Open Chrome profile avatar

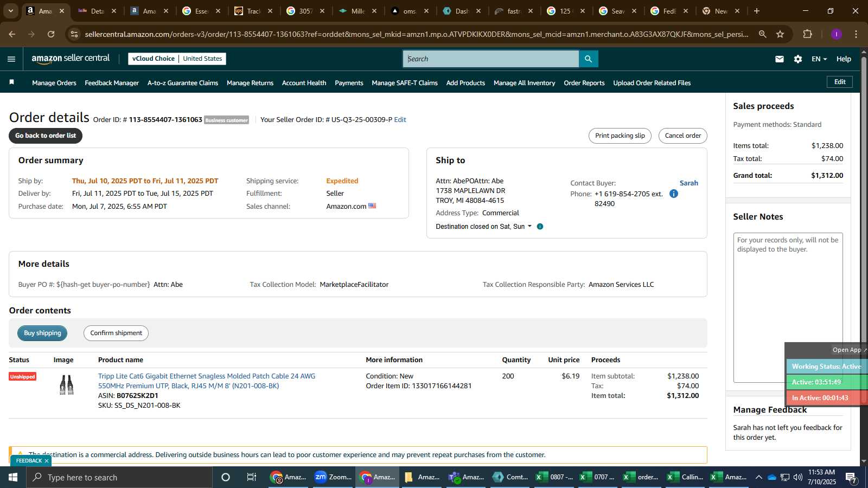(837, 34)
